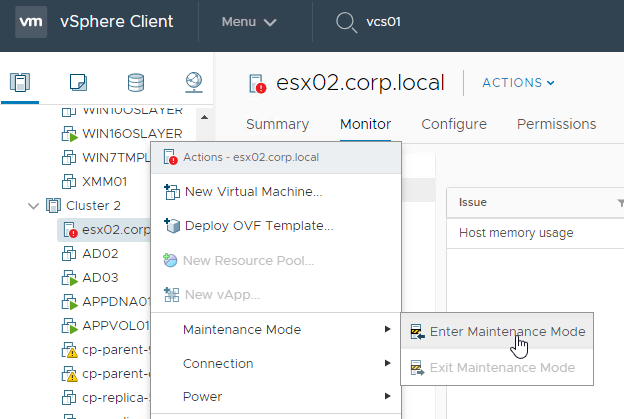
Task: Select AD02 in the inventory tree
Action: coord(100,254)
